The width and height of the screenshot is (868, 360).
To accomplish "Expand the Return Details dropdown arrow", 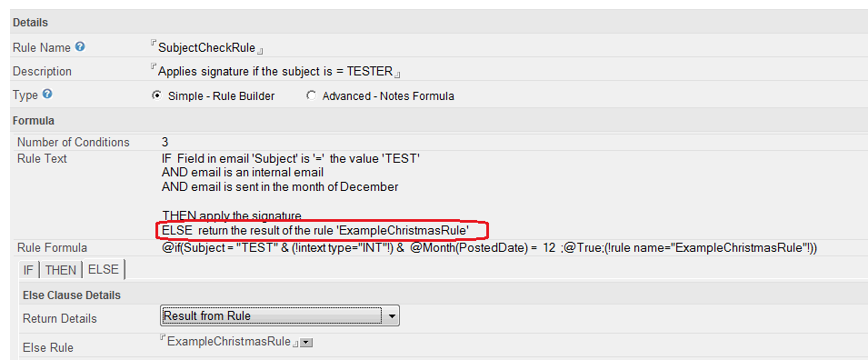I will point(392,316).
